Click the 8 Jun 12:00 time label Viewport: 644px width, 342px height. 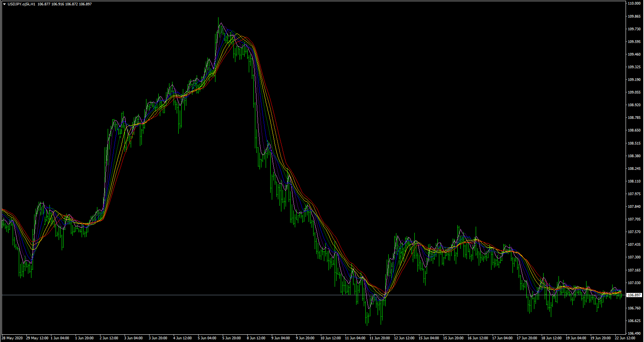pos(256,338)
